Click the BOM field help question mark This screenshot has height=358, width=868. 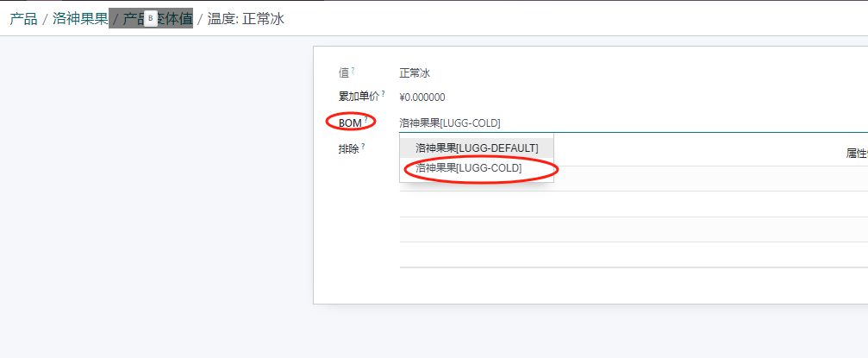click(x=366, y=120)
